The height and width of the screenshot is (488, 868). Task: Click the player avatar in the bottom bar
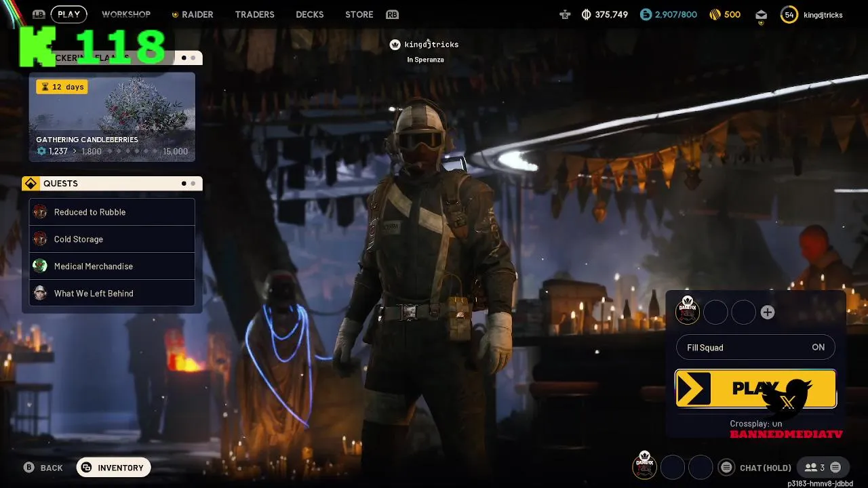point(644,466)
